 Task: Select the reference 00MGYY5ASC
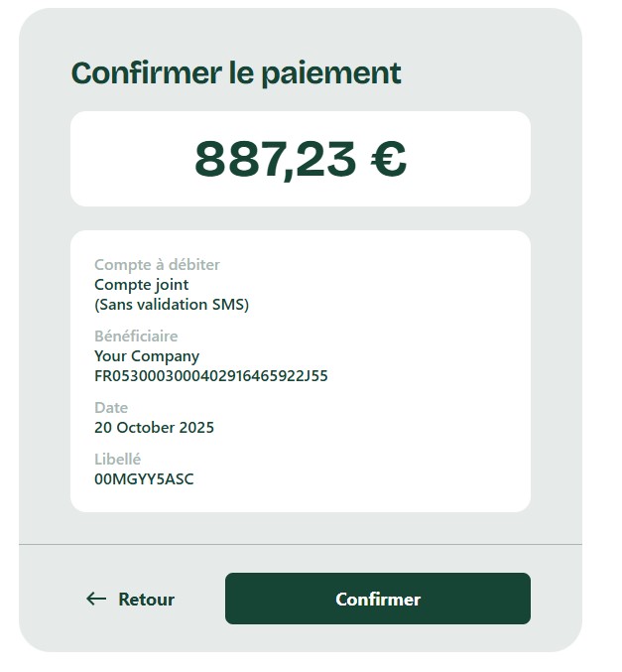(144, 479)
